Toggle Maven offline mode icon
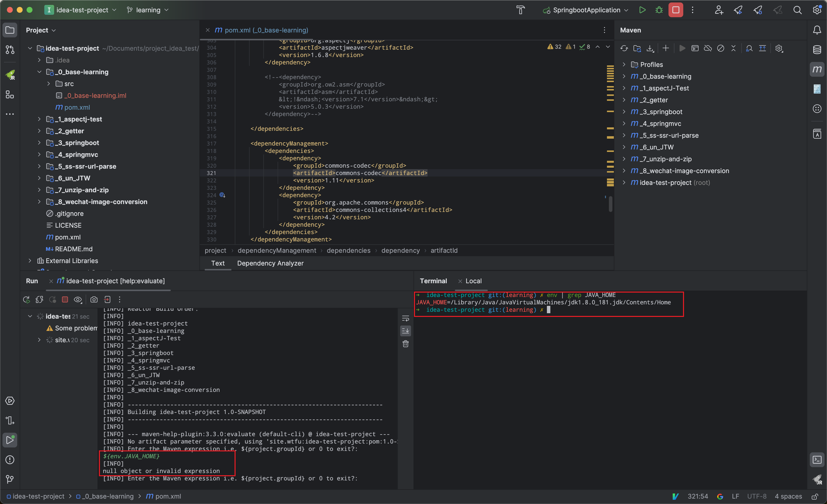Screen dimensions: 827x504 708,48
